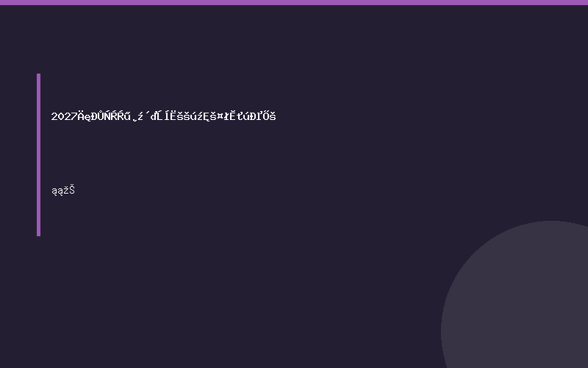The image size is (588, 368).
Task: Click the blank area between title and subtitle
Action: point(163,153)
